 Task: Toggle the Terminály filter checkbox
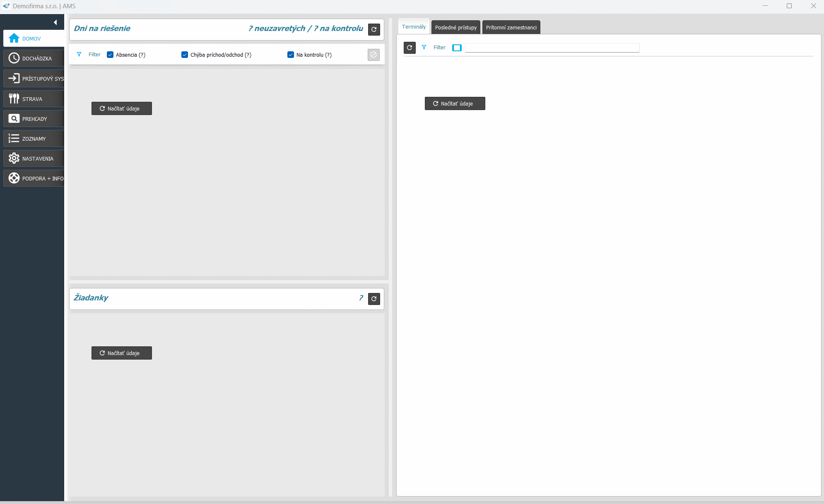457,48
